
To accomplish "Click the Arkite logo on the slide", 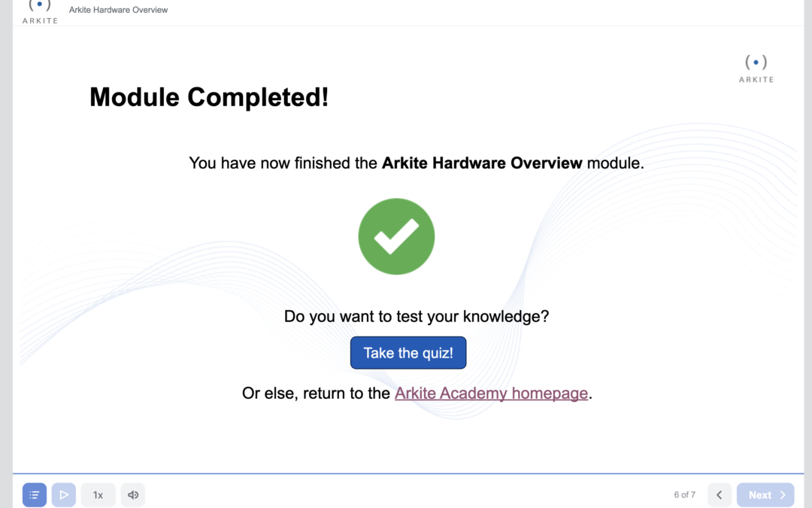I will click(756, 67).
